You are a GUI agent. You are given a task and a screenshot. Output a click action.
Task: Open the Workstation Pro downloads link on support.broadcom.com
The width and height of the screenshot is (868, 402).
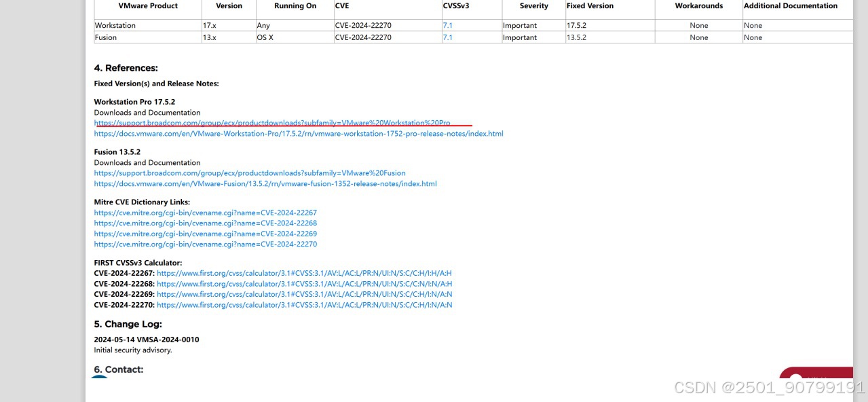[x=272, y=123]
